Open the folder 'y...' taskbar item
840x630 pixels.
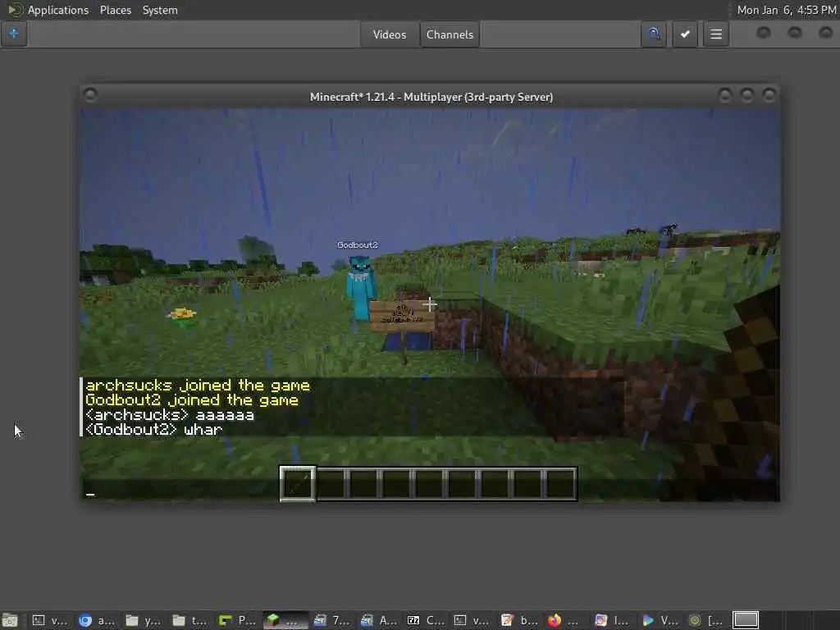coord(144,620)
